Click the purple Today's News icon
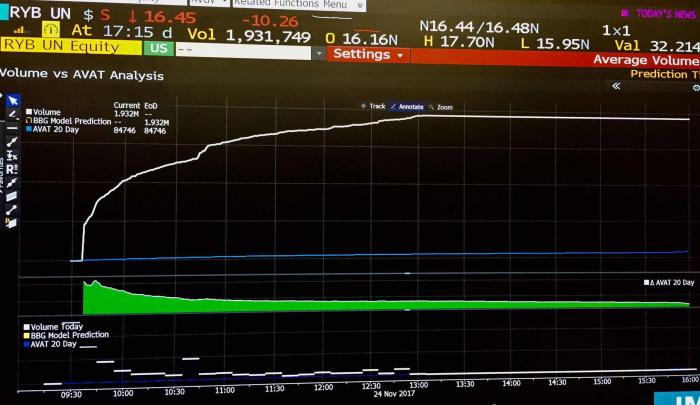This screenshot has width=700, height=405. pos(625,13)
